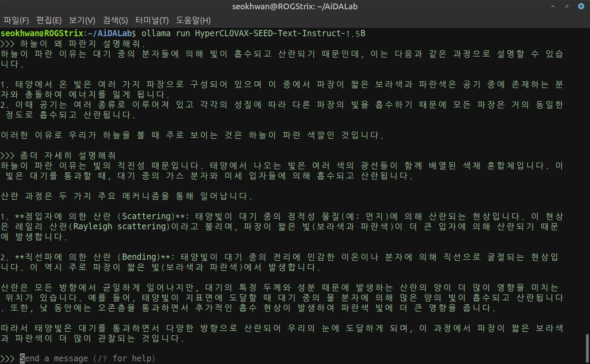590x364 pixels.
Task: Open the 편집(E) menu
Action: click(49, 20)
